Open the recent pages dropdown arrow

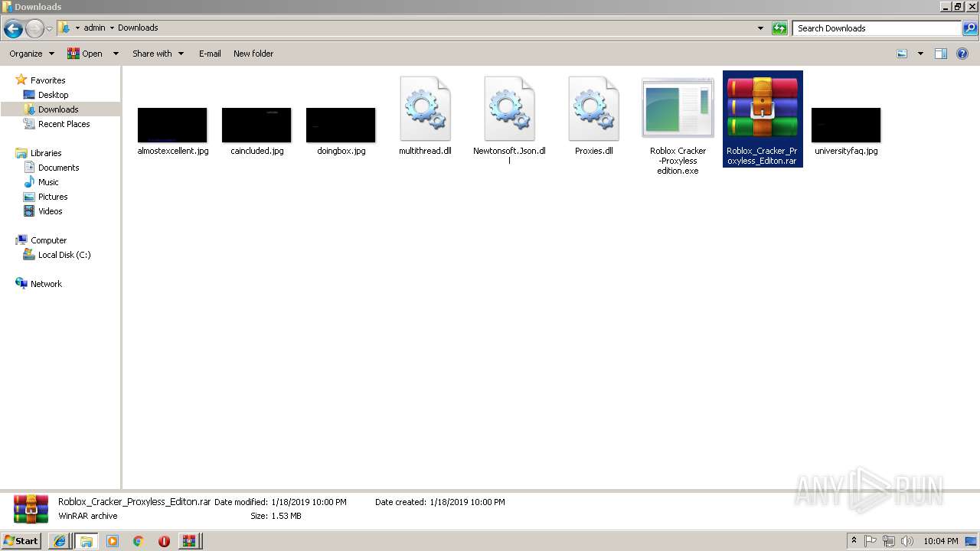tap(50, 29)
